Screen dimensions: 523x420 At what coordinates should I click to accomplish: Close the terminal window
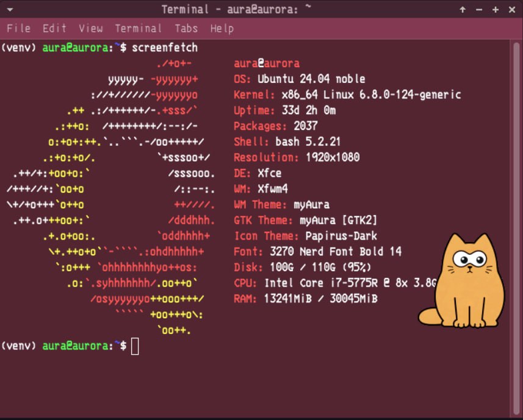(512, 10)
